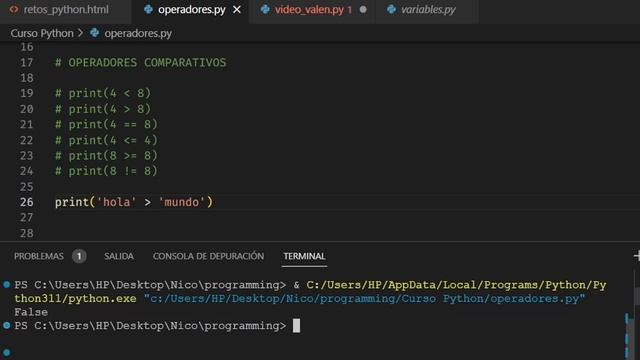Open the Curso Python breadcrumb folder

pos(42,33)
